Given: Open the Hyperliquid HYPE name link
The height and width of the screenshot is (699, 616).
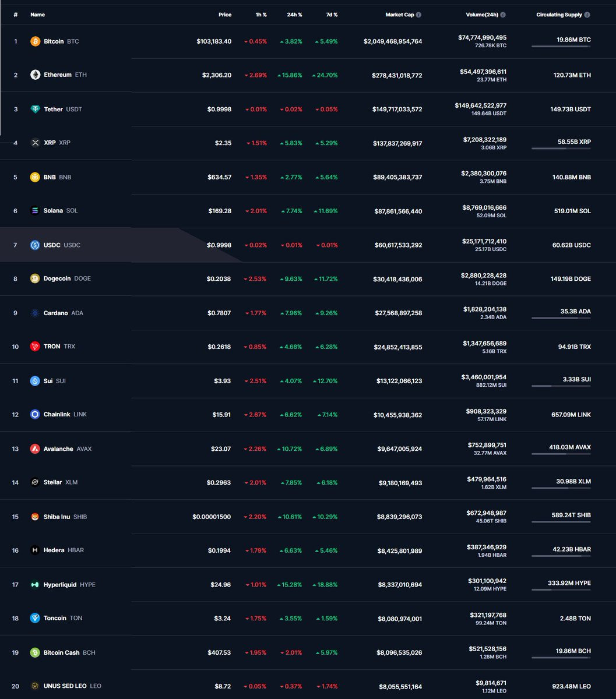Looking at the screenshot, I should coord(69,584).
